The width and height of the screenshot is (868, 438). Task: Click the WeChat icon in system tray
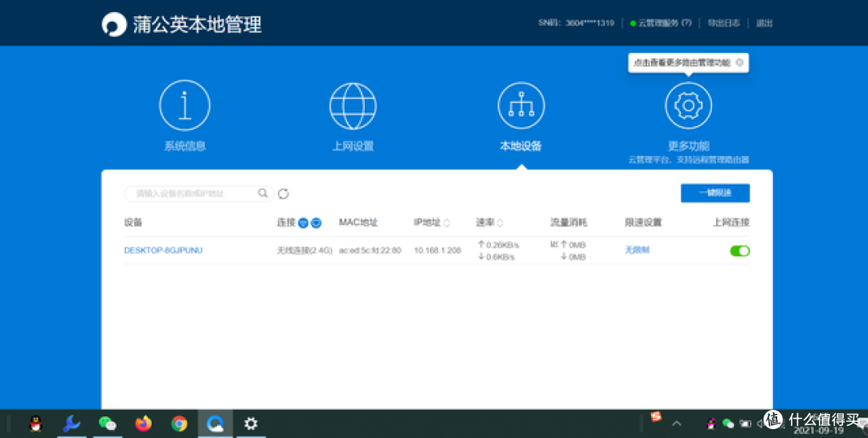728,424
